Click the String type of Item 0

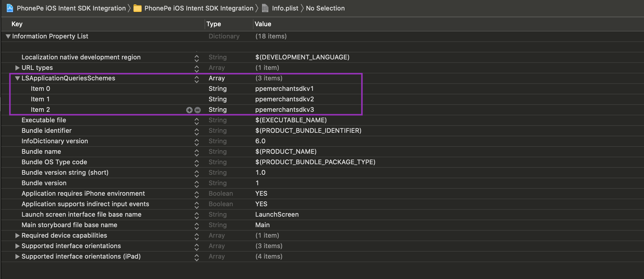click(218, 89)
